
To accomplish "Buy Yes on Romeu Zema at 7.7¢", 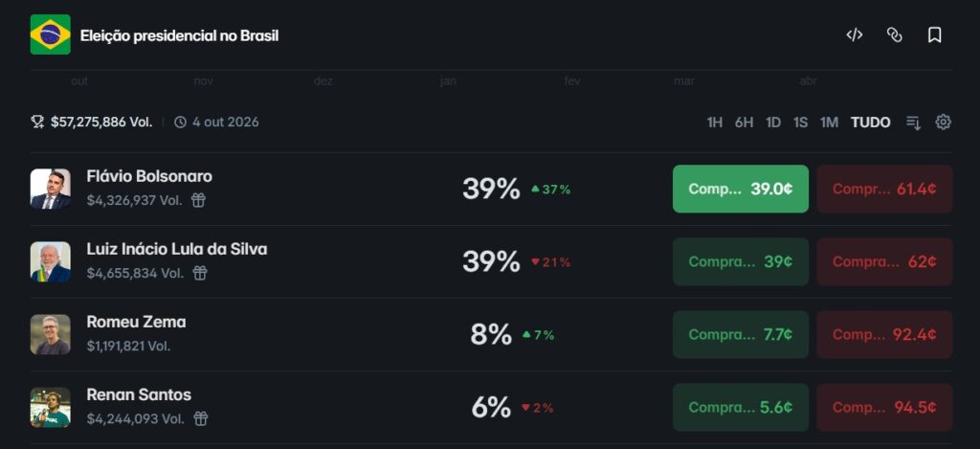I will [x=740, y=334].
